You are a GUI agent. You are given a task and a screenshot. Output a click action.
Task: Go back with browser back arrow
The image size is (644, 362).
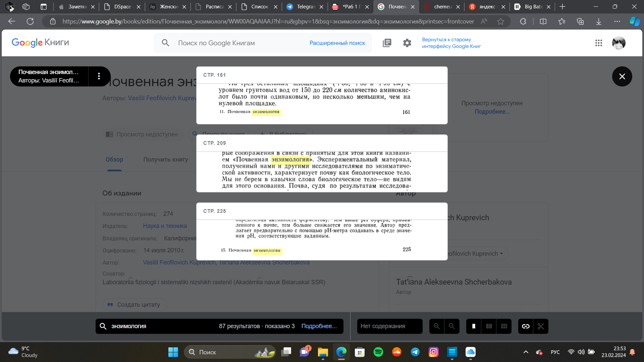point(12,21)
